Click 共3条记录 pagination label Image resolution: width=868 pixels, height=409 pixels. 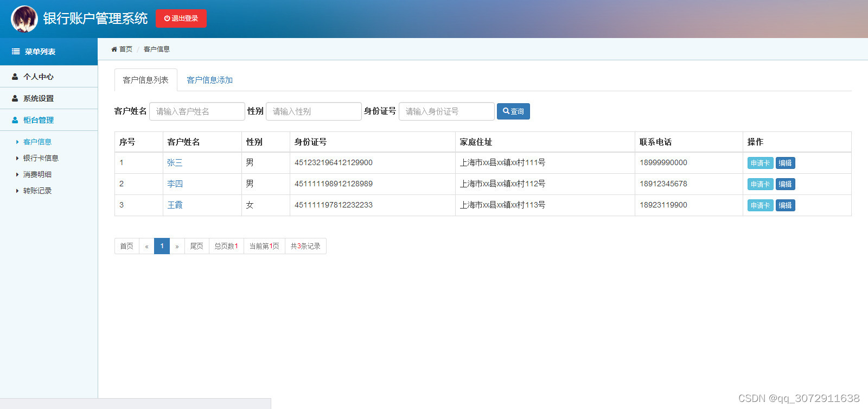tap(305, 246)
